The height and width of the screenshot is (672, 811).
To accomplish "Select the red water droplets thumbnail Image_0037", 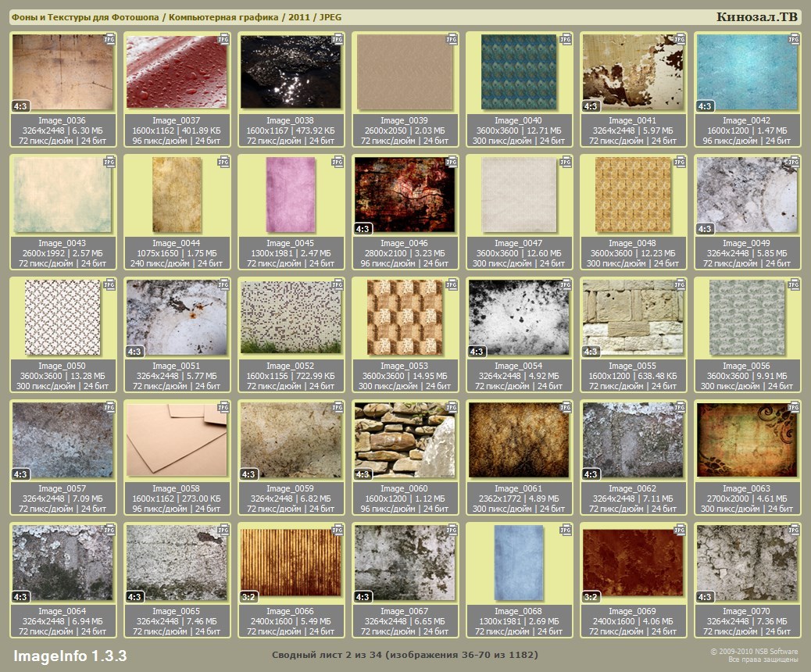I will 177,71.
